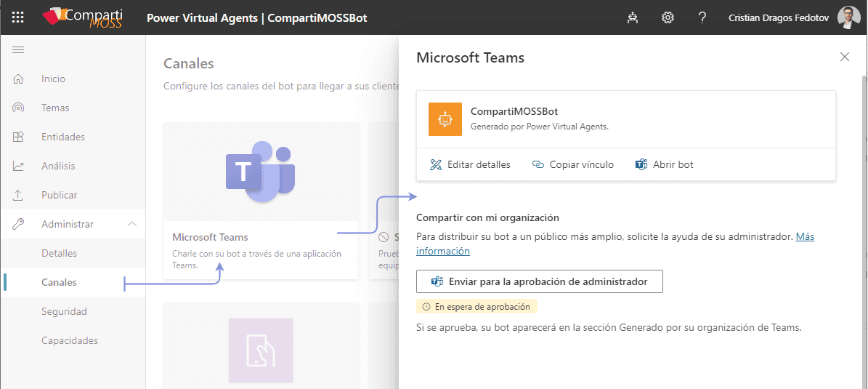Click the Teams icon beside Abrir bot
Screen dimensions: 868x389
641,164
